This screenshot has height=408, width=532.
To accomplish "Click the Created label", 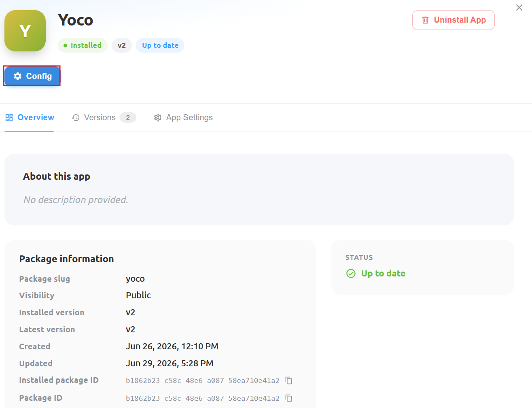I will (35, 346).
